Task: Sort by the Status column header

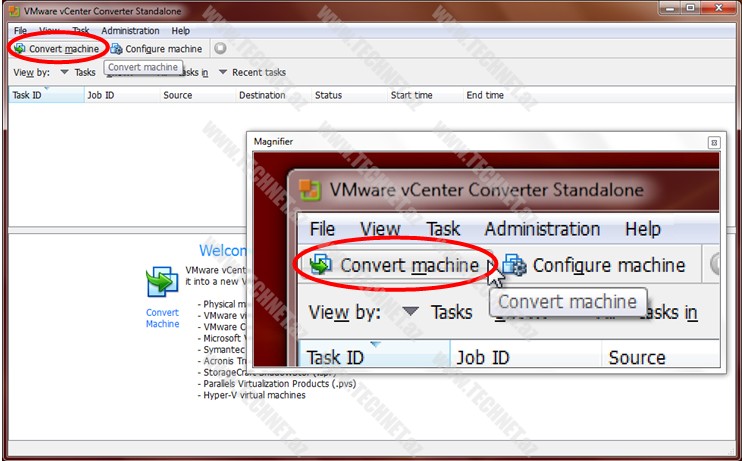Action: point(328,95)
